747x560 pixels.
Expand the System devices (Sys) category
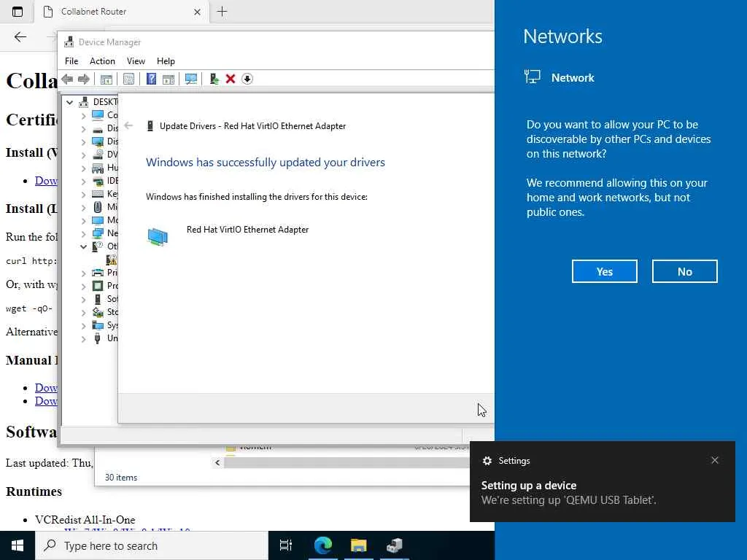[x=83, y=326]
